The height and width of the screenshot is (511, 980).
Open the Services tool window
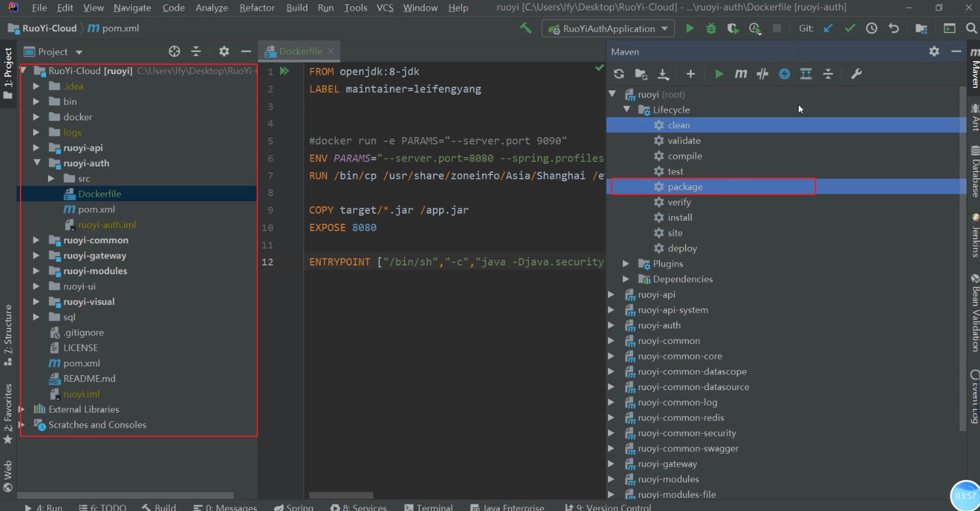pyautogui.click(x=359, y=507)
